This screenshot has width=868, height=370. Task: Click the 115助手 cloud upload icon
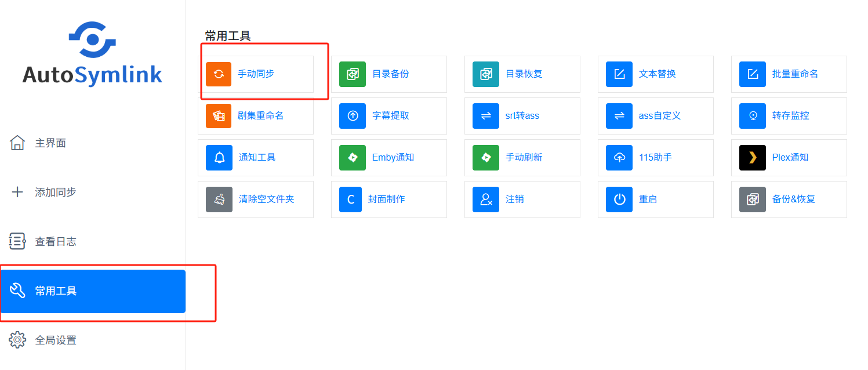point(619,158)
